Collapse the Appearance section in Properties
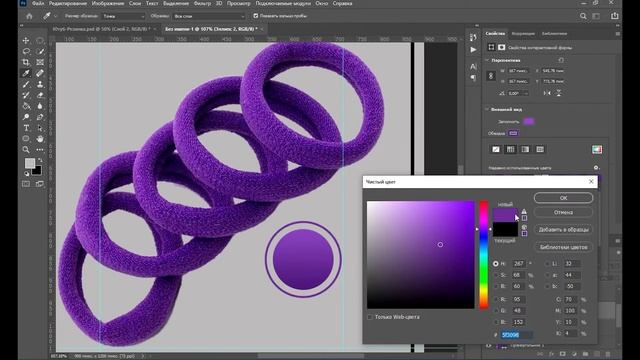Screen dimensions: 640x360 coord(487,109)
